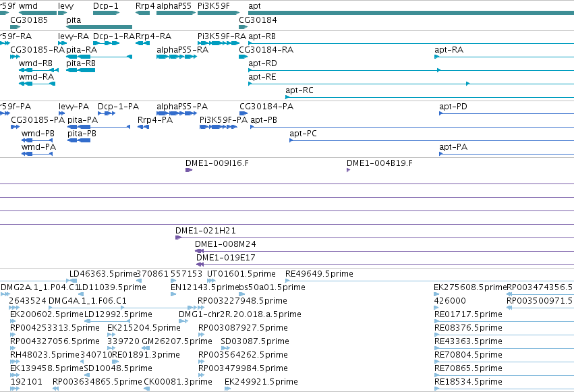Click the levy gene label

tap(66, 6)
